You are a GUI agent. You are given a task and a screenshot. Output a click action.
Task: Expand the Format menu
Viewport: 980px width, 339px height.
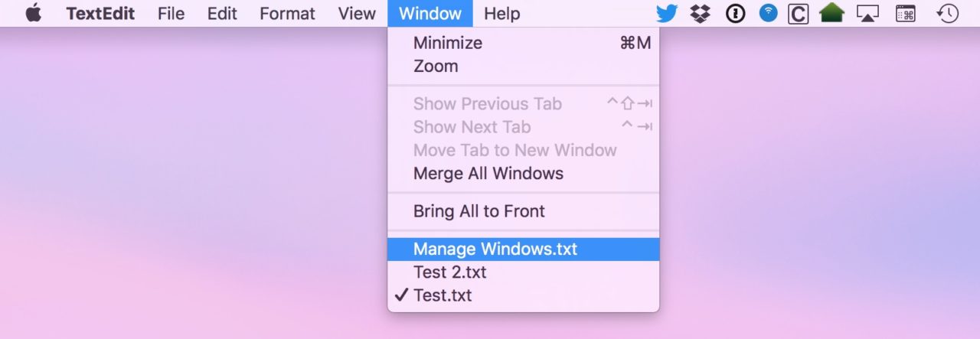287,13
